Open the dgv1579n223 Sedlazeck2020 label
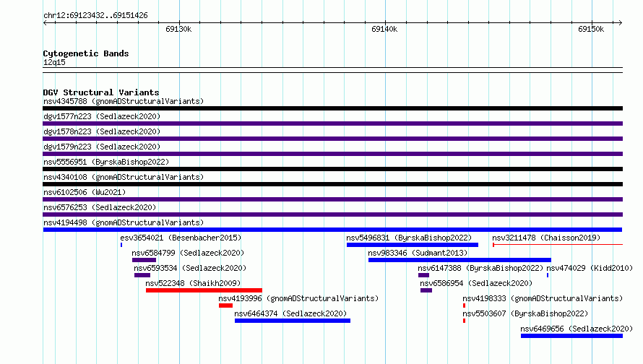This screenshot has height=364, width=643. tap(102, 147)
